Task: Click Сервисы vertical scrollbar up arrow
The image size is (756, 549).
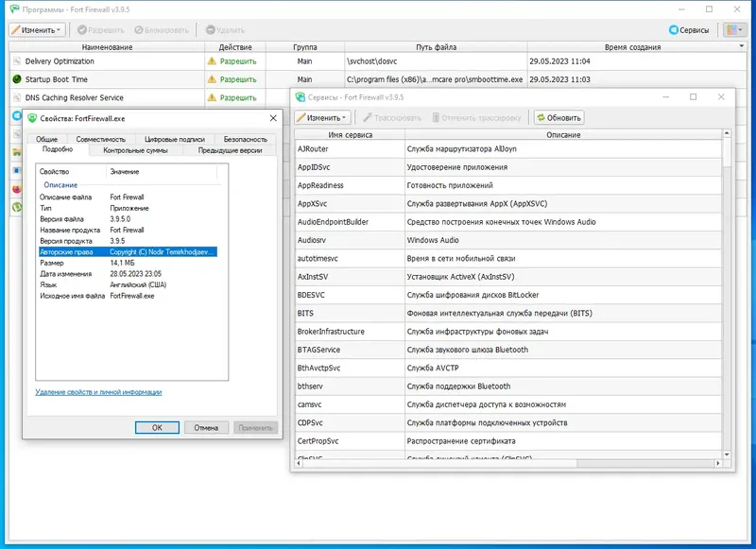Action: pyautogui.click(x=727, y=133)
